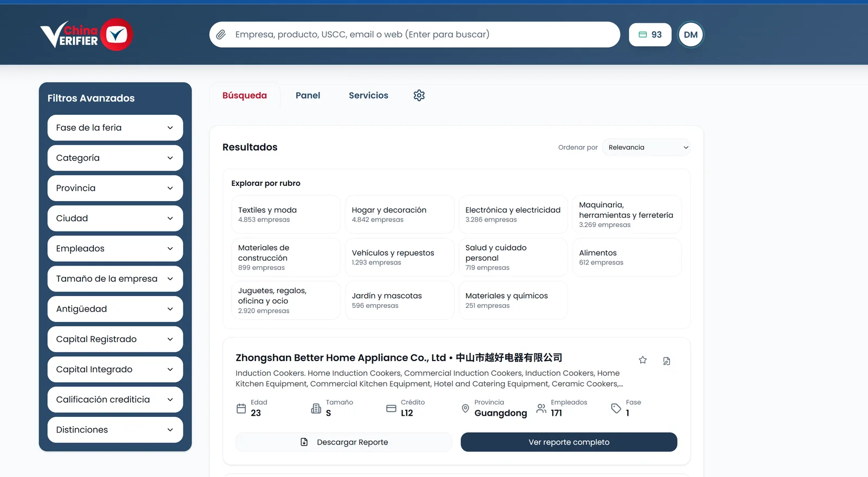Select the Textiles y moda category card
The height and width of the screenshot is (477, 868).
(286, 215)
